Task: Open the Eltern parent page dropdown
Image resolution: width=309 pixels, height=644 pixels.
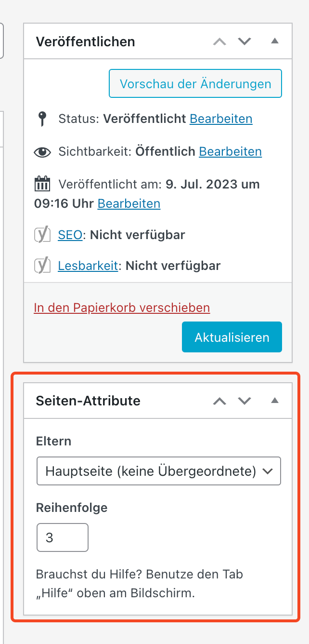Action: point(159,471)
